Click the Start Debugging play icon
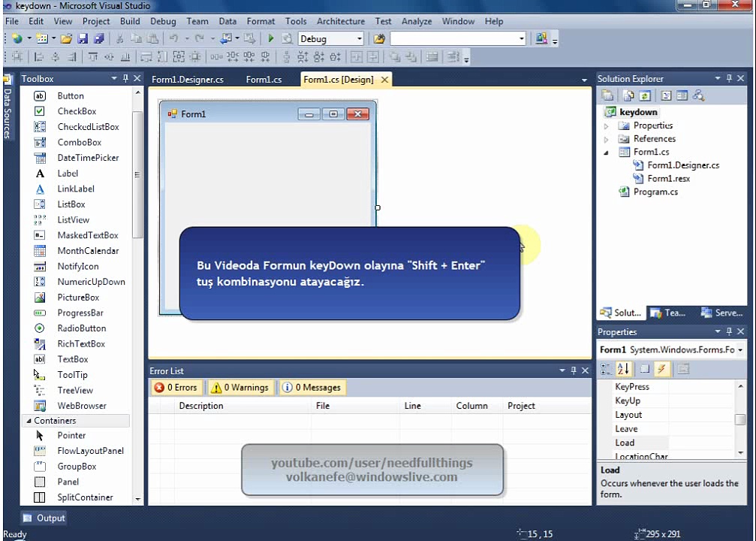This screenshot has height=541, width=756. (x=270, y=38)
